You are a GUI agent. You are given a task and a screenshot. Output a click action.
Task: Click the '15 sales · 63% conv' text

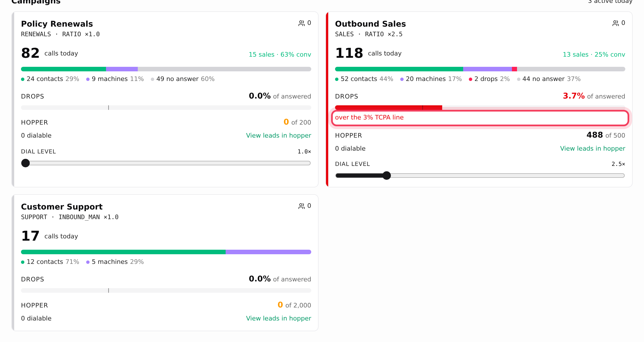point(280,55)
